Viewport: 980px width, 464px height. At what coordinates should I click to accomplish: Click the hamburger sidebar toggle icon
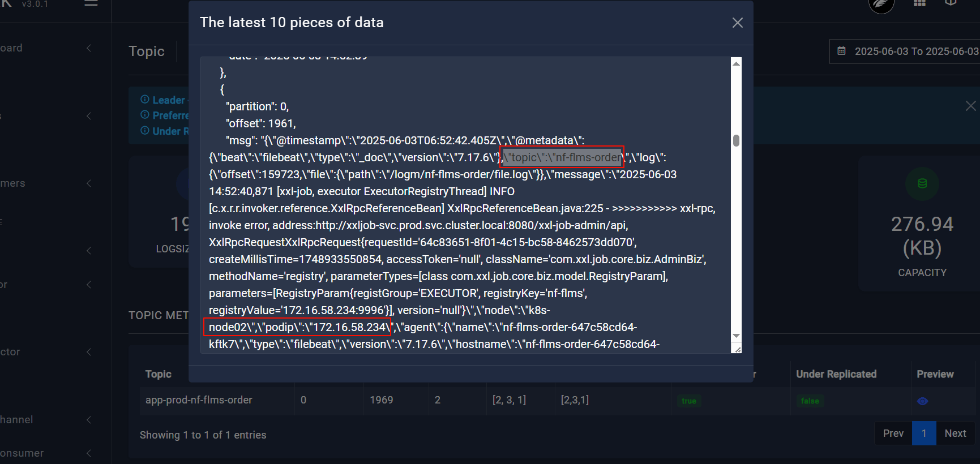pos(91,3)
